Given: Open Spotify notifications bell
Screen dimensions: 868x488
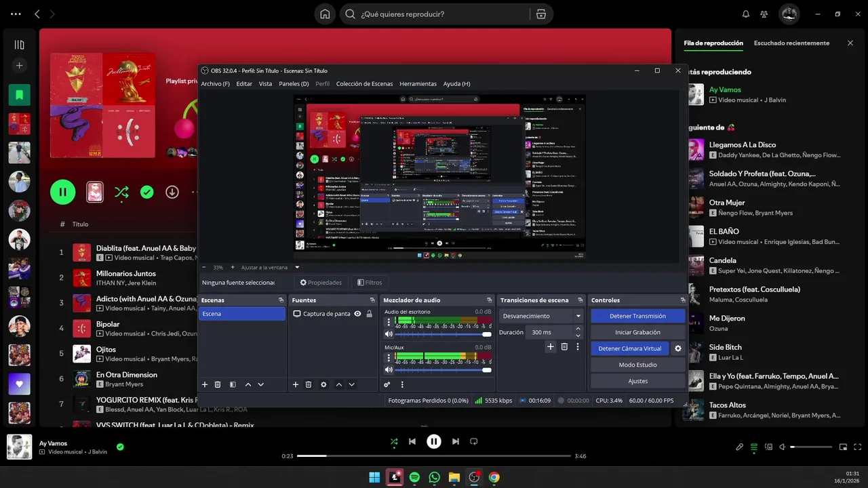Looking at the screenshot, I should click(x=746, y=14).
